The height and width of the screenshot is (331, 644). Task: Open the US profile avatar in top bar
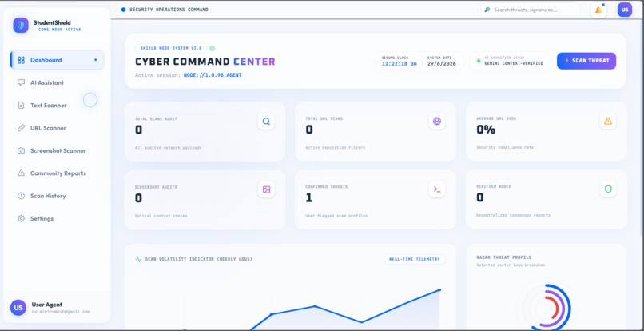click(625, 10)
